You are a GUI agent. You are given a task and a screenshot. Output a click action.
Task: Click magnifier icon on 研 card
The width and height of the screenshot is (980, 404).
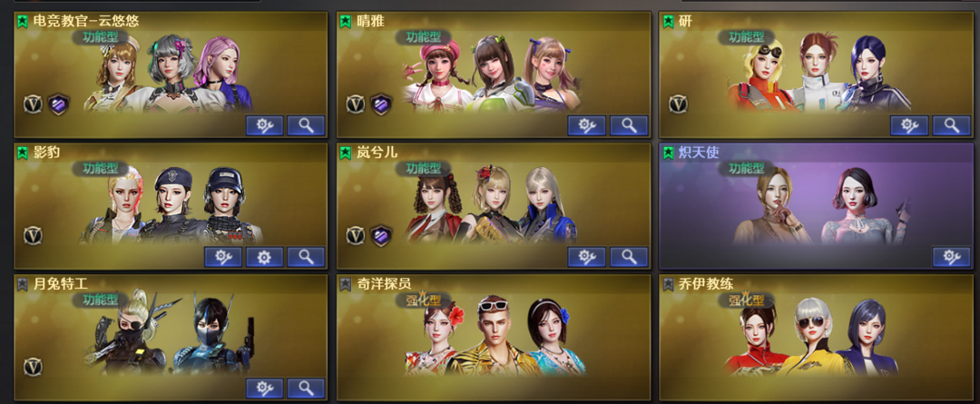pos(951,125)
